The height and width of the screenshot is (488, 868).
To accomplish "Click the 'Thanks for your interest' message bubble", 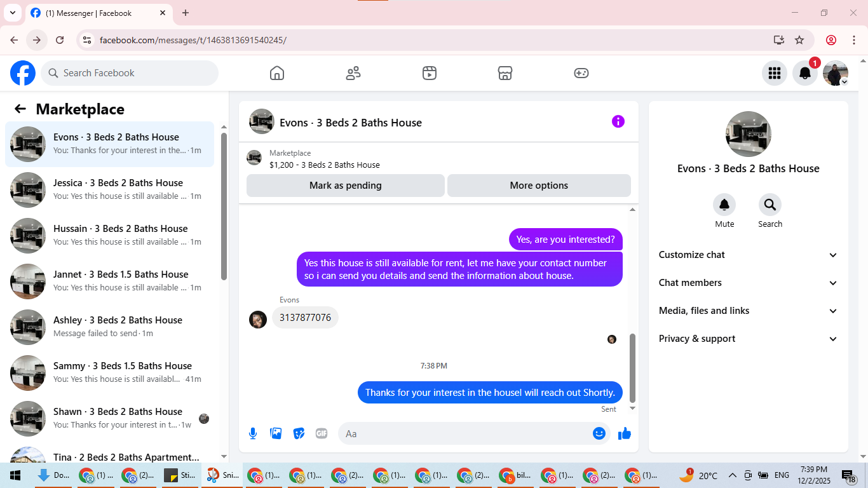I will (x=490, y=392).
